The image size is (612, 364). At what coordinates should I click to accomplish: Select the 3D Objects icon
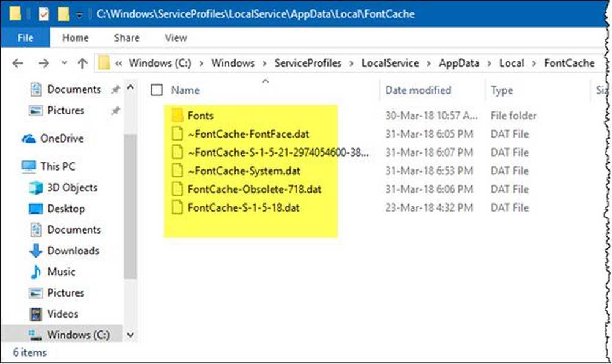click(x=36, y=188)
